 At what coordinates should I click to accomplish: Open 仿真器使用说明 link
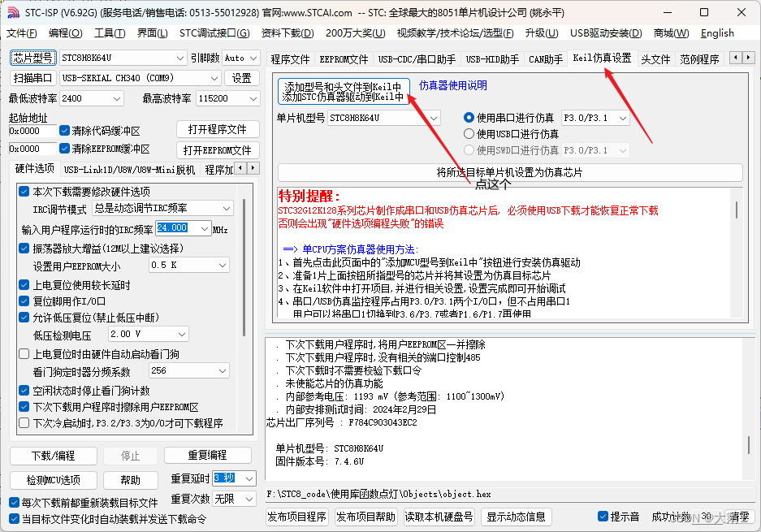point(453,85)
